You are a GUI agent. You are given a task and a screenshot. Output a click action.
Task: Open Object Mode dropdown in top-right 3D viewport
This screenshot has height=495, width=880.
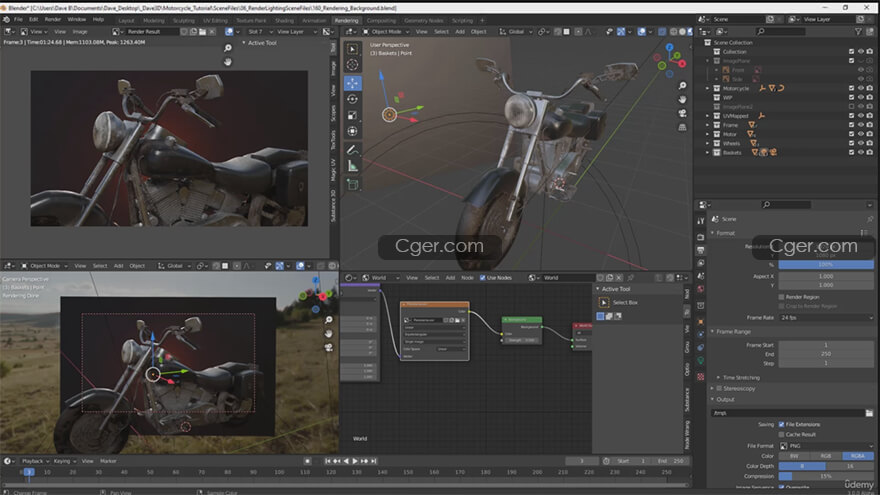386,31
